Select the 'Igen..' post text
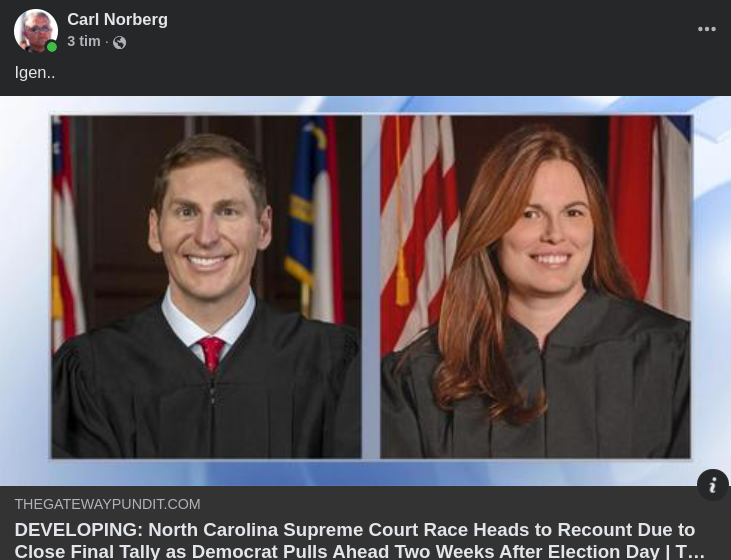This screenshot has height=560, width=731. coord(35,73)
